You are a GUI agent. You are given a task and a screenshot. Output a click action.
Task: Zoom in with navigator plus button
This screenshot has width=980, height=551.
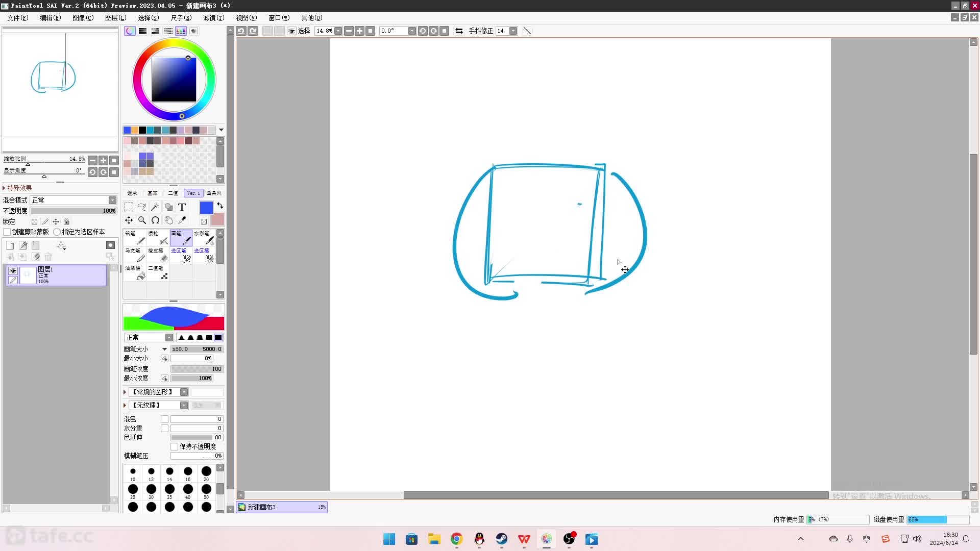point(103,160)
